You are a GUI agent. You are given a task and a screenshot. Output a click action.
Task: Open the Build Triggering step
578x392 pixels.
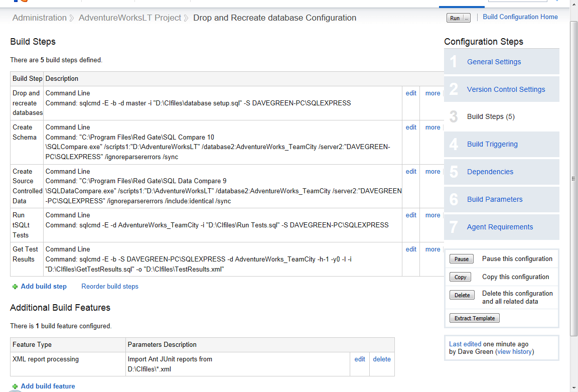(492, 144)
